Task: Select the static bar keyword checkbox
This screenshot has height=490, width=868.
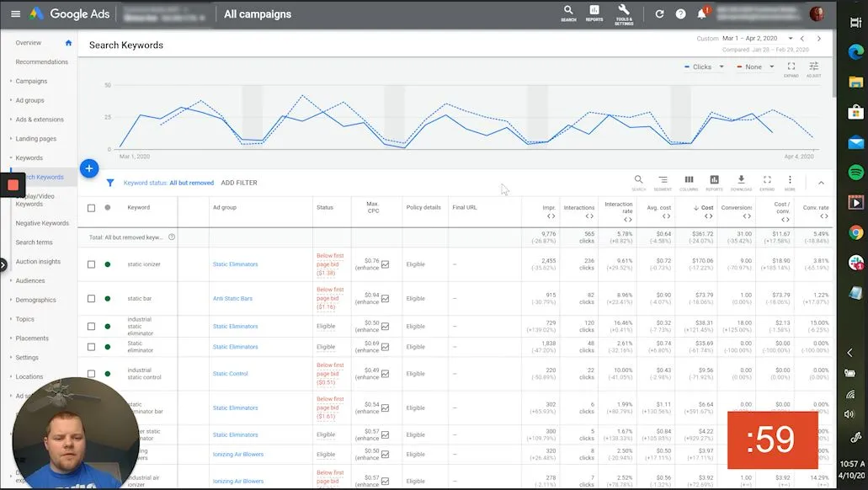Action: pyautogui.click(x=92, y=299)
